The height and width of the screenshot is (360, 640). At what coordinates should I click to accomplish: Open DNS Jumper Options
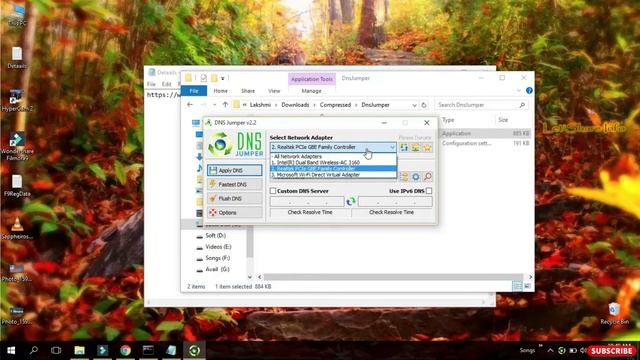pyautogui.click(x=235, y=213)
